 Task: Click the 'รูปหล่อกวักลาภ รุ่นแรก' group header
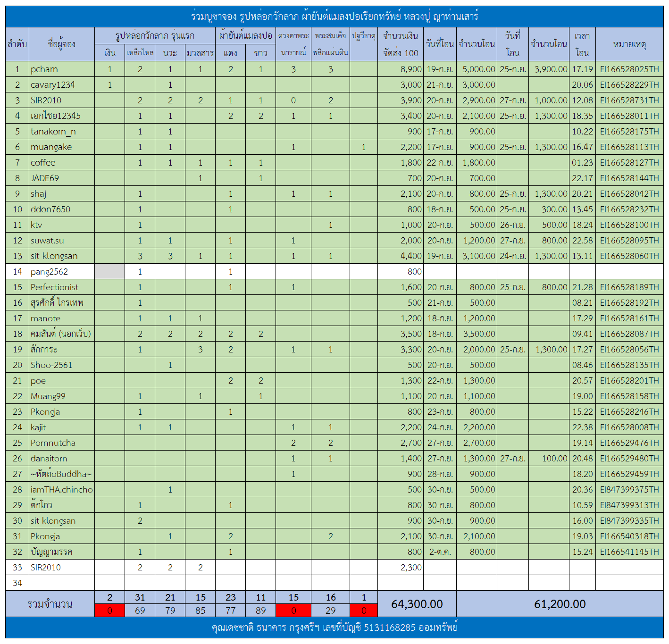(155, 36)
